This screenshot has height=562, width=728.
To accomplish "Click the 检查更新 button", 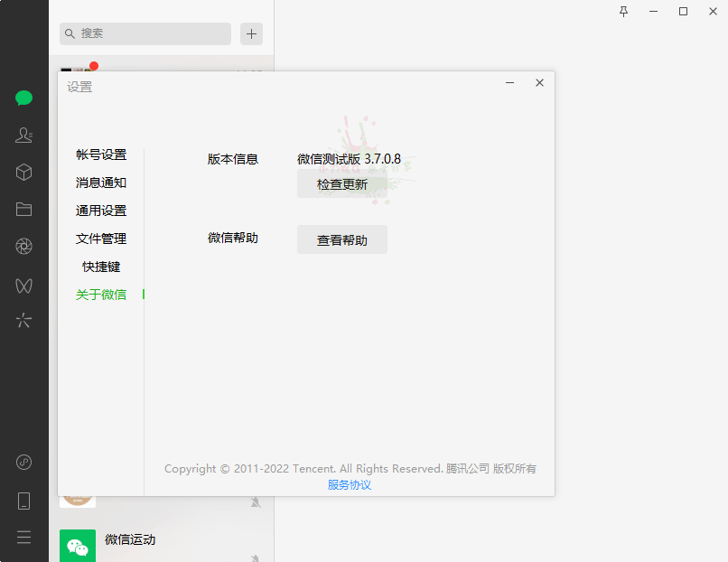I will [x=342, y=184].
